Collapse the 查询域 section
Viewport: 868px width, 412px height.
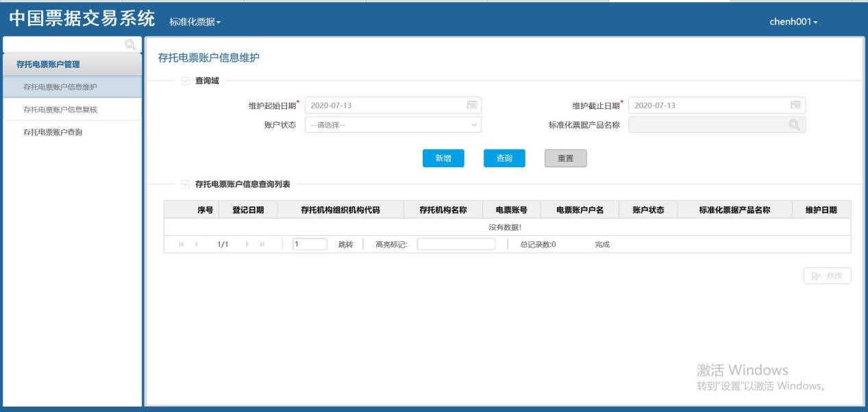186,81
